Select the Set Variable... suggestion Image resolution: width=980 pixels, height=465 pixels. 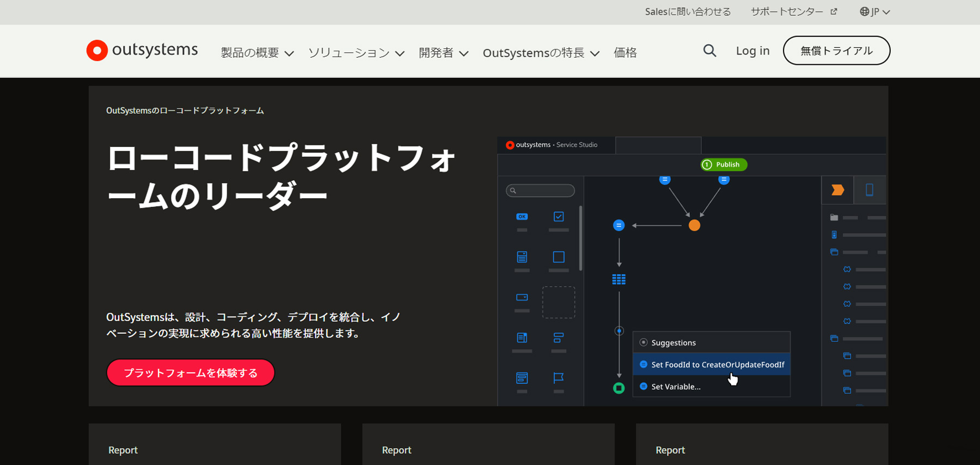point(712,387)
